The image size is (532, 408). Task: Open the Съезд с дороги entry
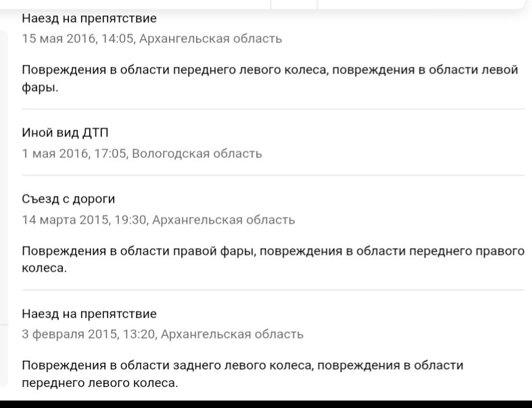(x=68, y=199)
